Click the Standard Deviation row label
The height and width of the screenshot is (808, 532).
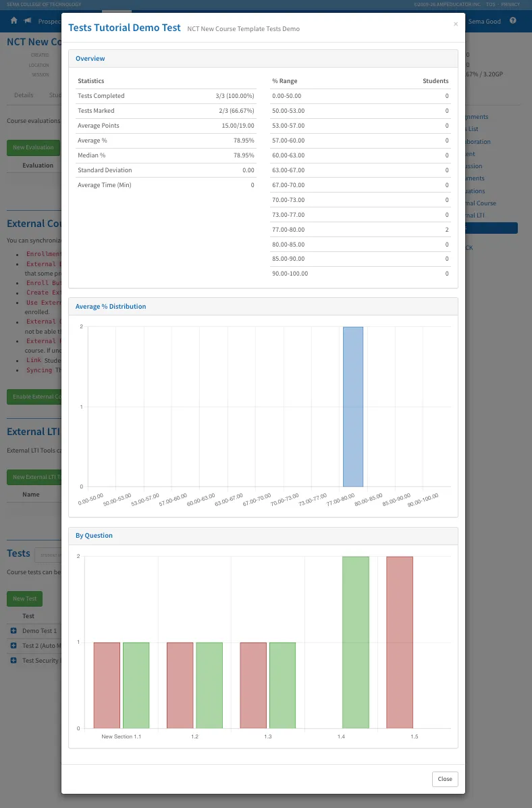[x=105, y=170]
